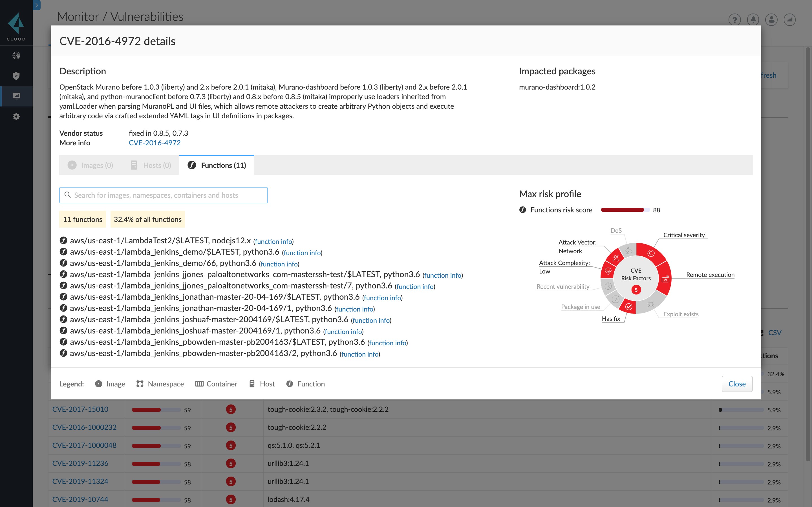
Task: Switch to the Hosts (0) tab
Action: [x=151, y=165]
